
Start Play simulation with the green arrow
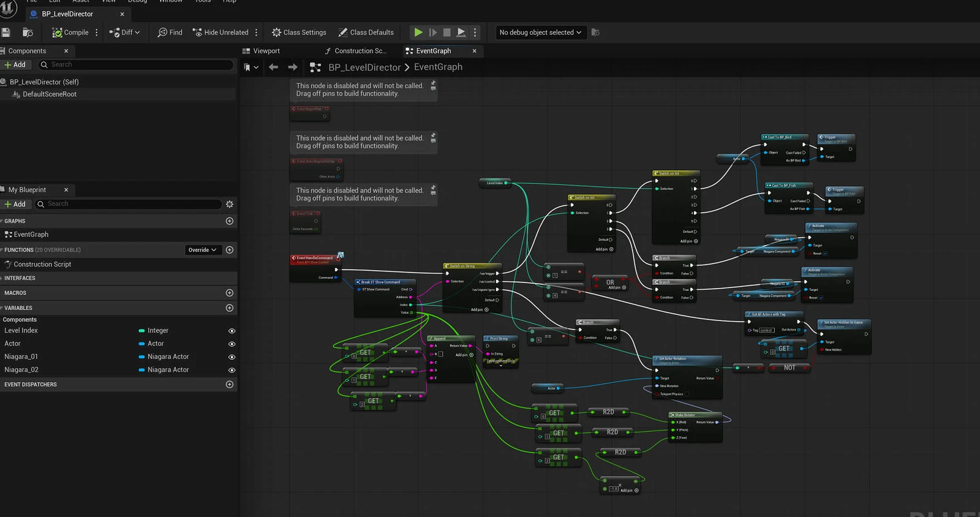(x=418, y=32)
